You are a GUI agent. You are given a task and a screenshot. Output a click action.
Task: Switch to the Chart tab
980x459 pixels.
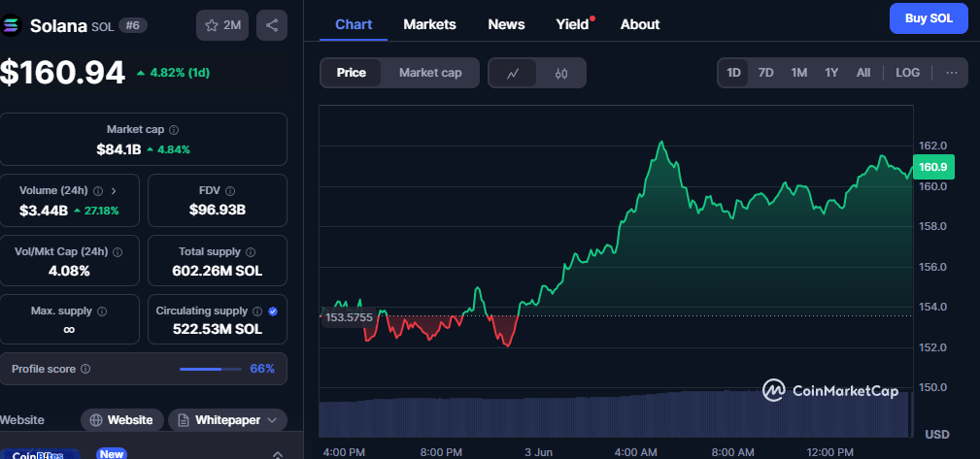tap(354, 24)
